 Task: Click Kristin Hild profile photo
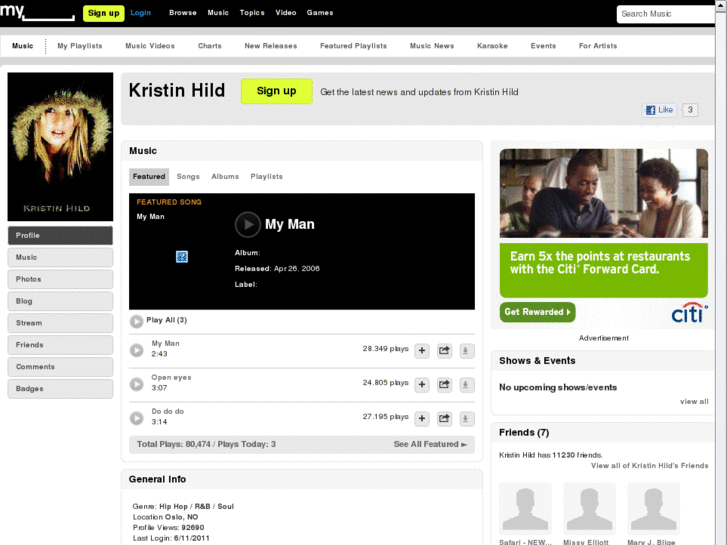pos(60,147)
